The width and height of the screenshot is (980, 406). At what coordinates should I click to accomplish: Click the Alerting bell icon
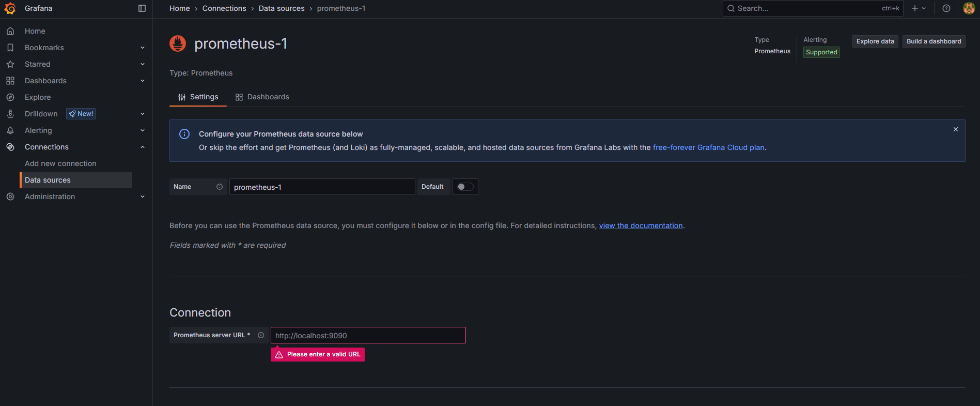click(x=10, y=130)
